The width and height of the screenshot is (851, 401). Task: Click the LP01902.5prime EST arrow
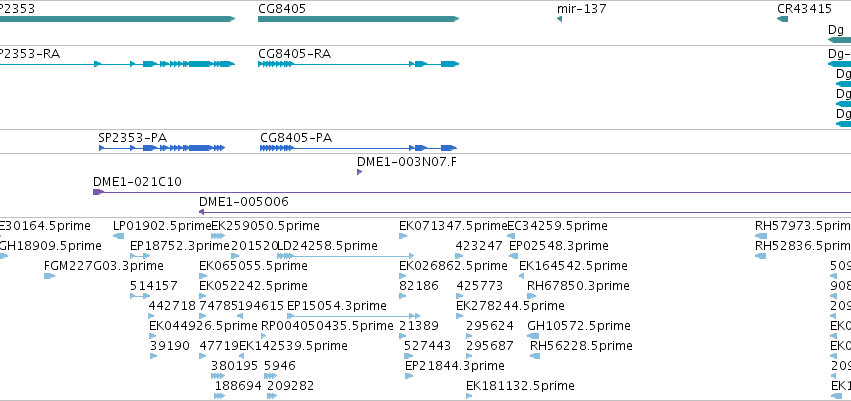119,236
